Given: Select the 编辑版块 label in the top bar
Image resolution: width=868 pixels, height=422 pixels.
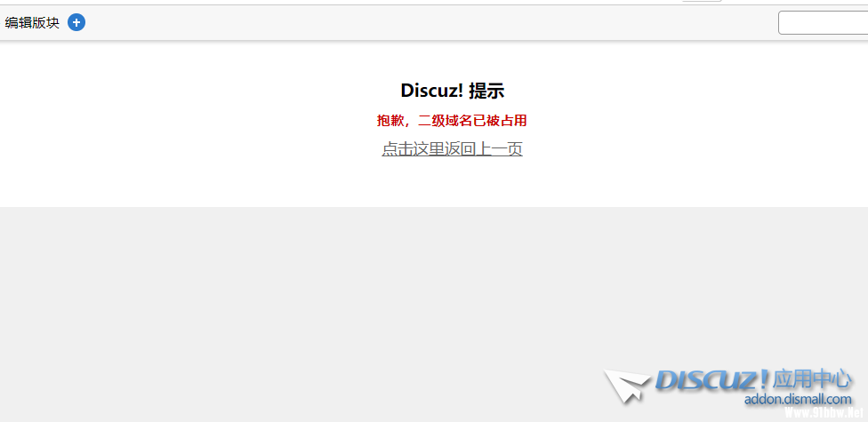Looking at the screenshot, I should [32, 23].
